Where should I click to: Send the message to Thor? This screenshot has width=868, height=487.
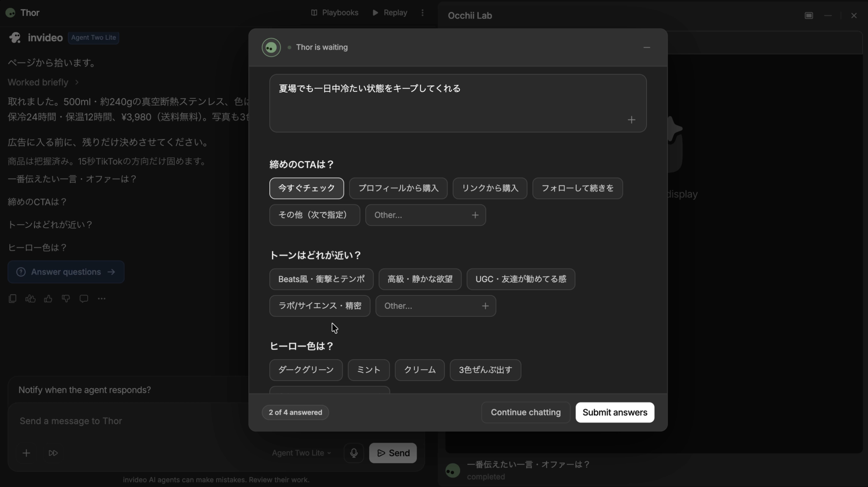393,453
